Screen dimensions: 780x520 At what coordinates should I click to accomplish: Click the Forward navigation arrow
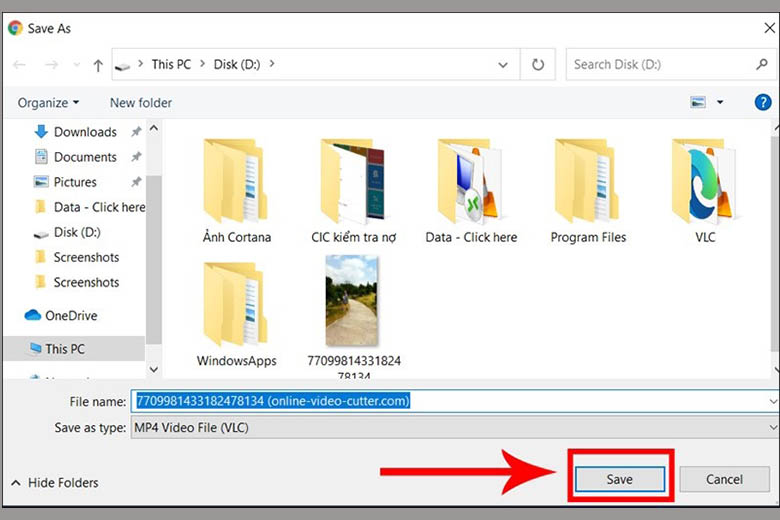(x=51, y=64)
